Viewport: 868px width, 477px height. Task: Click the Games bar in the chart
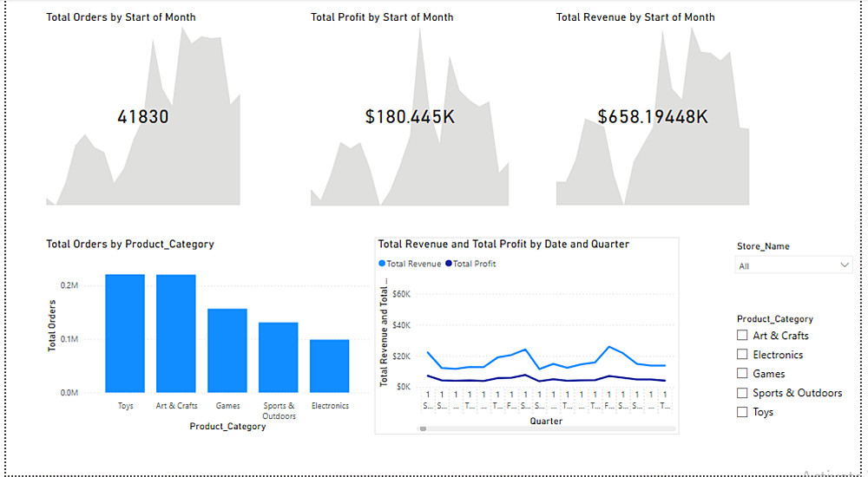(227, 350)
